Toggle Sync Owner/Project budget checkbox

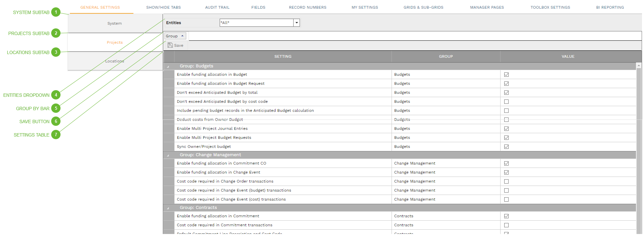[506, 147]
